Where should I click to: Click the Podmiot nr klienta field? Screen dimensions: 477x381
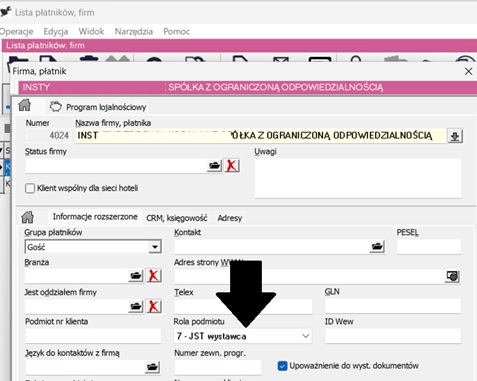93,336
